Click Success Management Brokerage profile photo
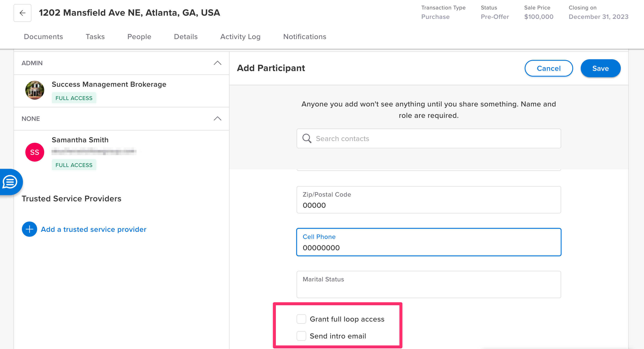The width and height of the screenshot is (644, 349). pos(35,90)
